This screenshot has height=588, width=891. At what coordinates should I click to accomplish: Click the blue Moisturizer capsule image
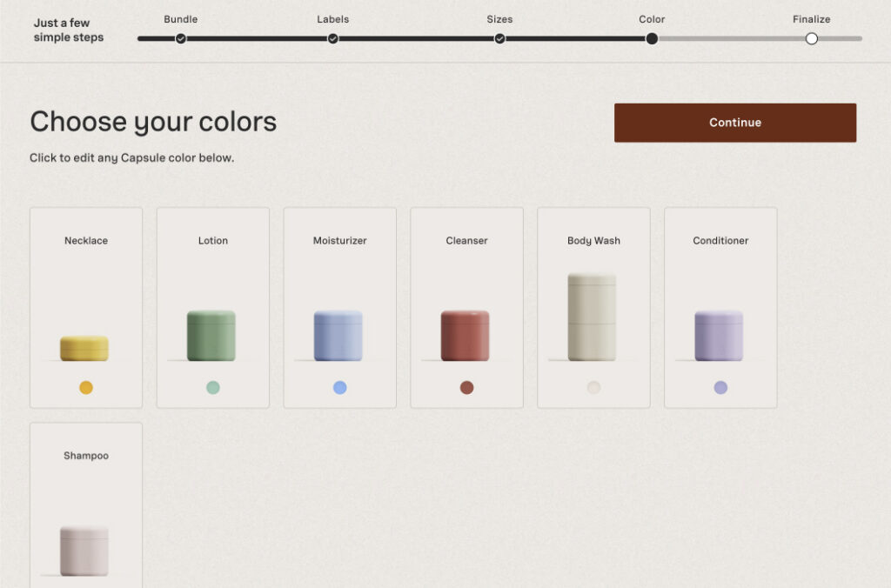tap(338, 336)
